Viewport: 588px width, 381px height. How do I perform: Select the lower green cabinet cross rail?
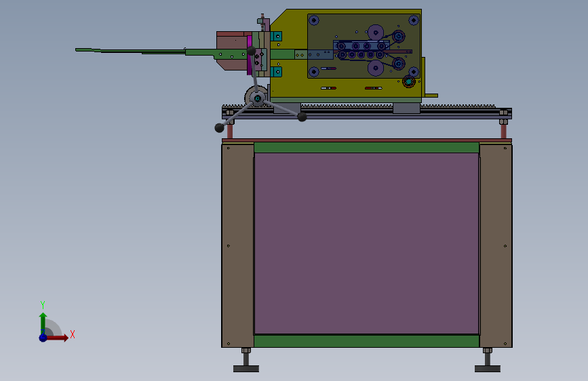click(x=366, y=341)
